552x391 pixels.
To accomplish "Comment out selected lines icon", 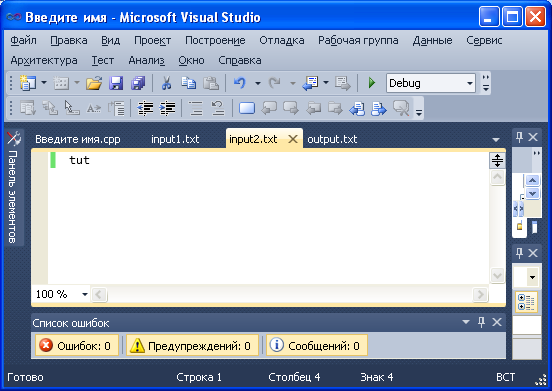I will point(195,108).
